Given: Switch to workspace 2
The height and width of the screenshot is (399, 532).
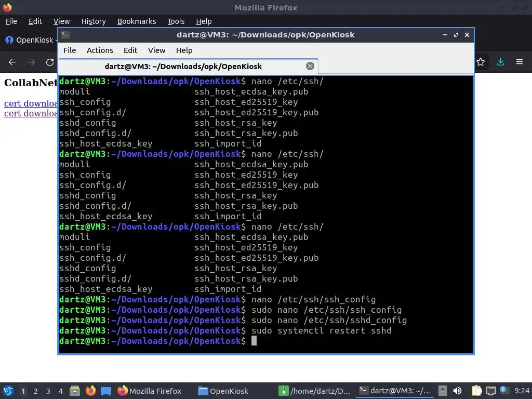Looking at the screenshot, I should [x=36, y=391].
